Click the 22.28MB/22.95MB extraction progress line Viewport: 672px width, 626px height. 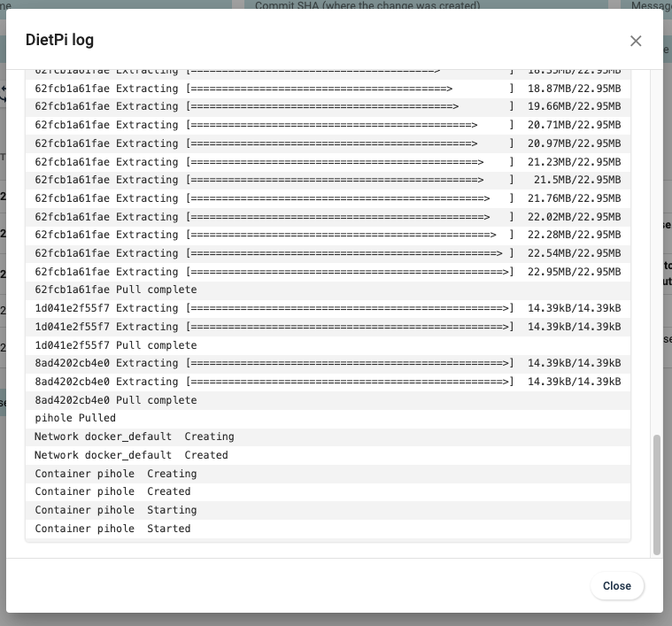(x=328, y=235)
